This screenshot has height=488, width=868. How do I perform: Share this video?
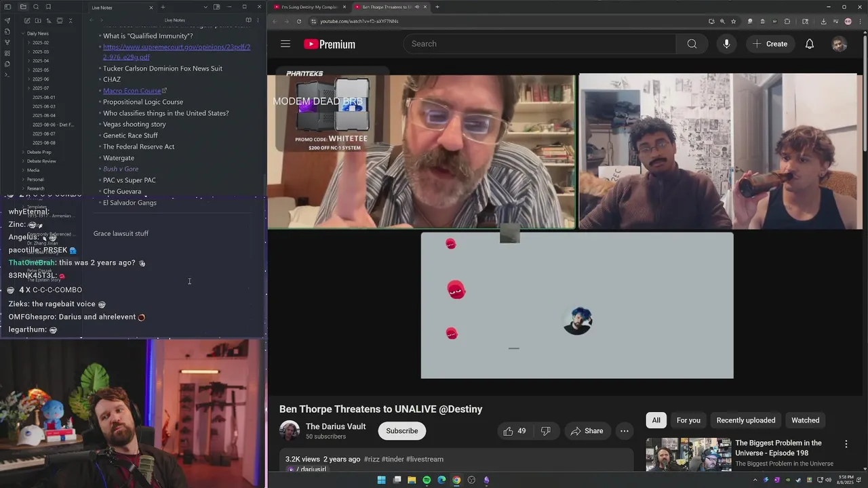[587, 431]
